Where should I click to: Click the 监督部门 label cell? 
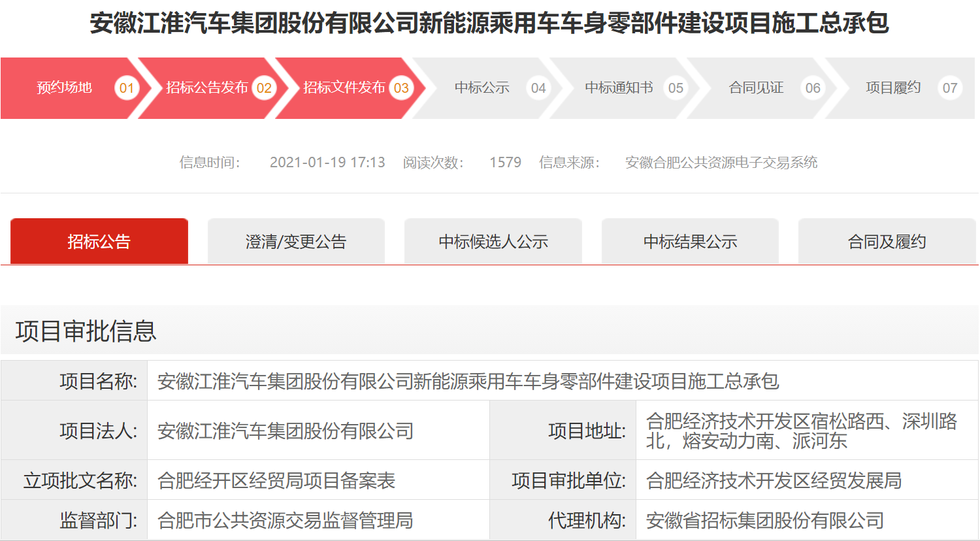74,520
